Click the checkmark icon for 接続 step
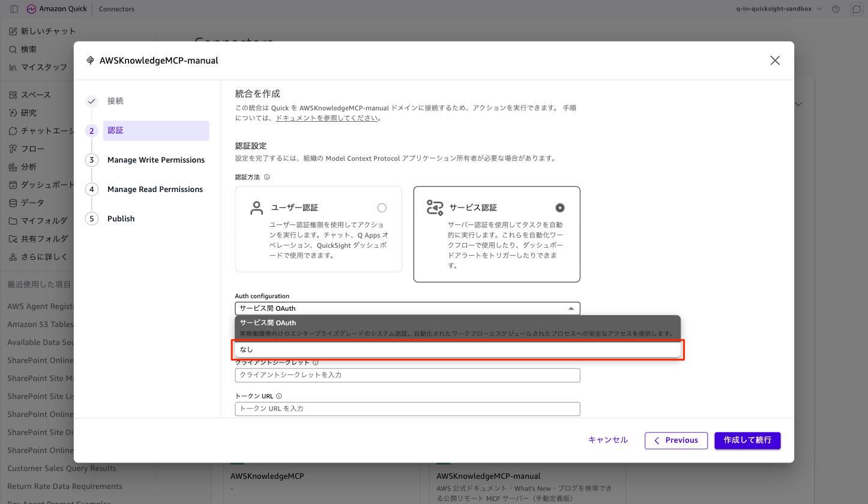This screenshot has height=504, width=868. (x=91, y=101)
